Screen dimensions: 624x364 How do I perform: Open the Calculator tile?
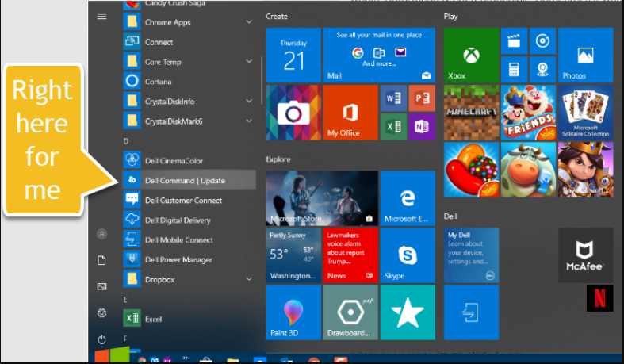tap(514, 70)
